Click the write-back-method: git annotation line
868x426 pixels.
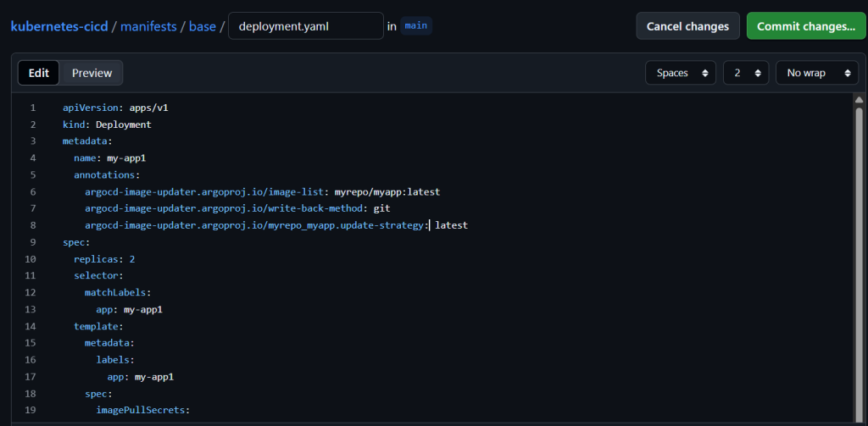[237, 208]
